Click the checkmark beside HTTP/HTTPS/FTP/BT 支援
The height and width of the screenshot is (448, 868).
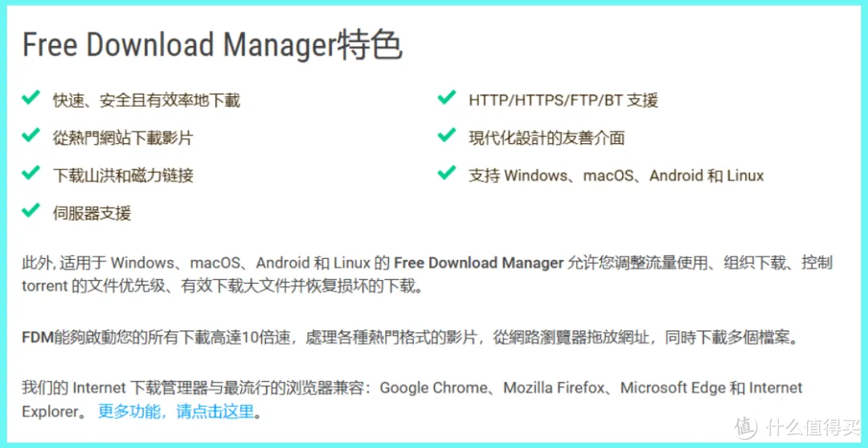pos(445,99)
